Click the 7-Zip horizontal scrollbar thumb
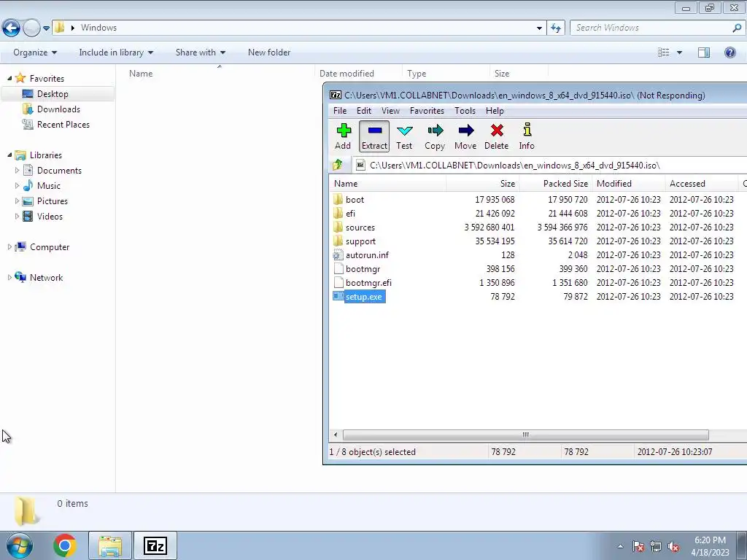The width and height of the screenshot is (747, 560). [x=525, y=435]
